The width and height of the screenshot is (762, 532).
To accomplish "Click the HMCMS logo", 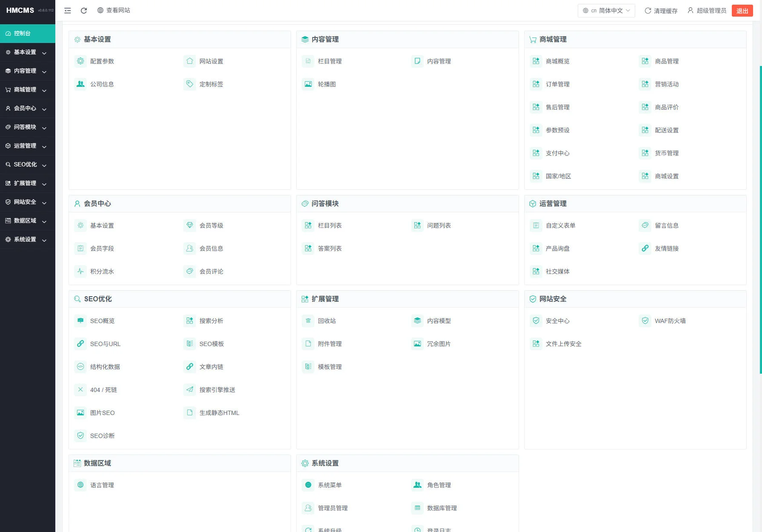I will (x=20, y=10).
